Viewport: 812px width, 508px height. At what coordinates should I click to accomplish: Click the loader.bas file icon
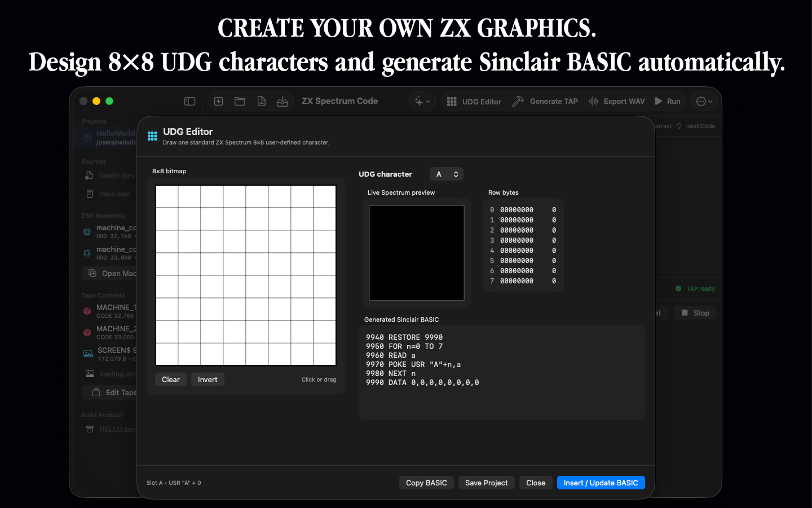coord(89,175)
